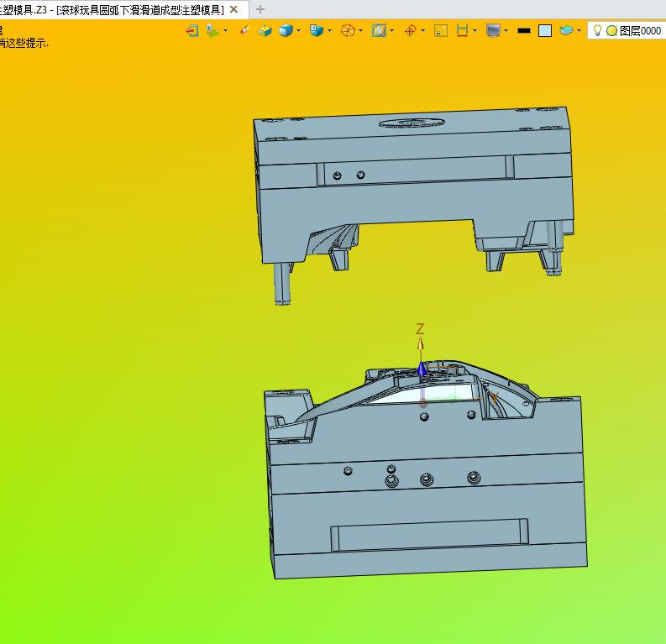Click the yellow-topped cube icon
The width and height of the screenshot is (666, 644).
(x=265, y=30)
